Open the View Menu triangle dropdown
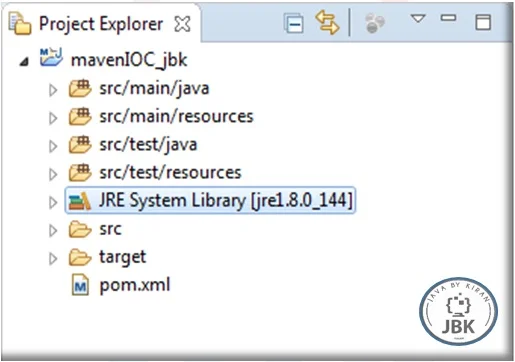 (x=418, y=18)
